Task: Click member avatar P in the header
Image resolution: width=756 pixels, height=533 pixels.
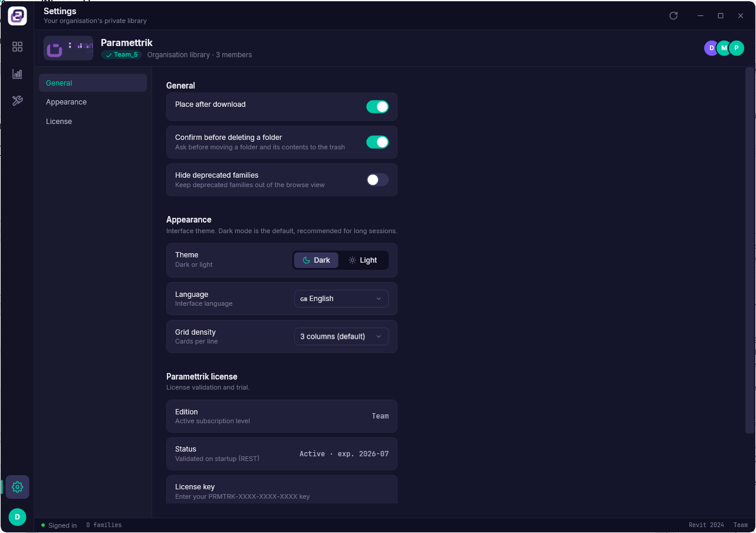Action: click(737, 48)
